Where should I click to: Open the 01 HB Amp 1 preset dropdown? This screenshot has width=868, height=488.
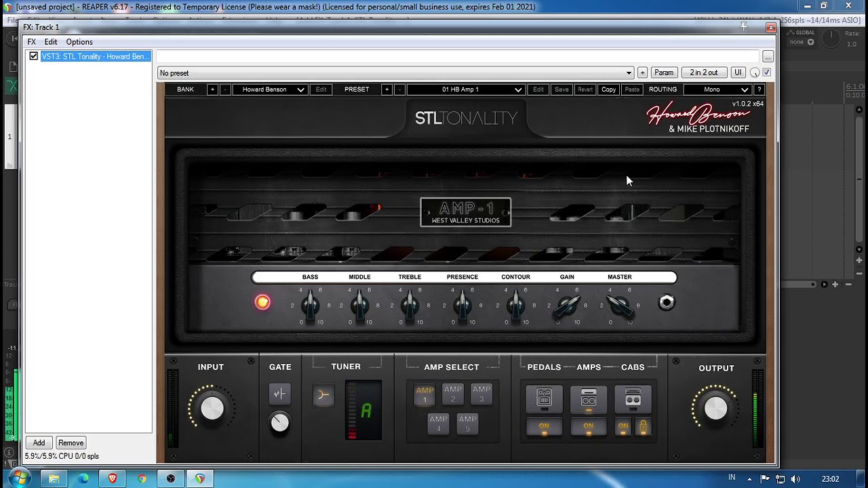[x=465, y=89]
